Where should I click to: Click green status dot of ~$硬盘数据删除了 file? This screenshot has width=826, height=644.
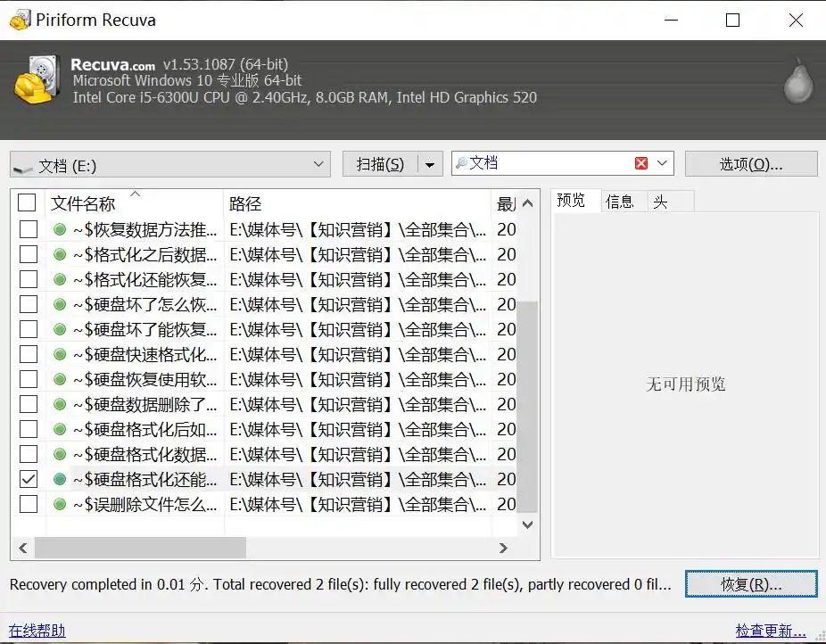(x=60, y=404)
